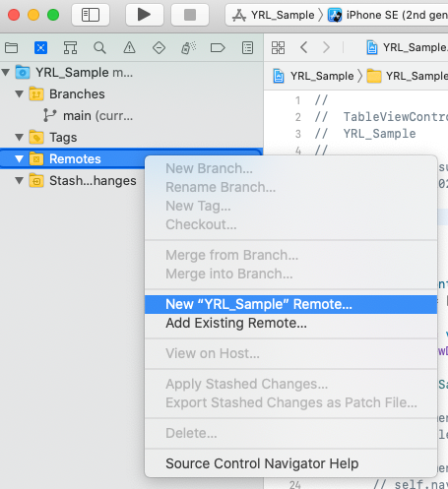This screenshot has width=448, height=489.
Task: Toggle the navigator sidebar button
Action: point(91,15)
